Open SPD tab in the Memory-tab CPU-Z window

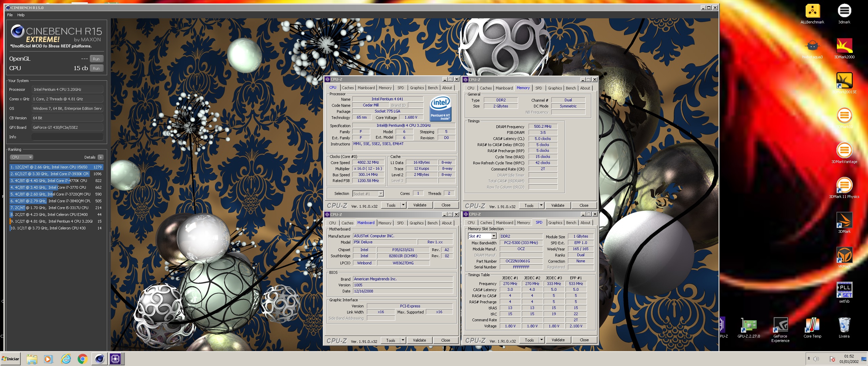click(538, 88)
